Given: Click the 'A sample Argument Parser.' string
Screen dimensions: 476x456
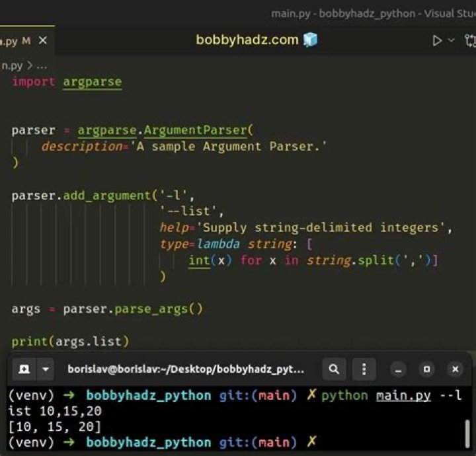Looking at the screenshot, I should point(228,147).
